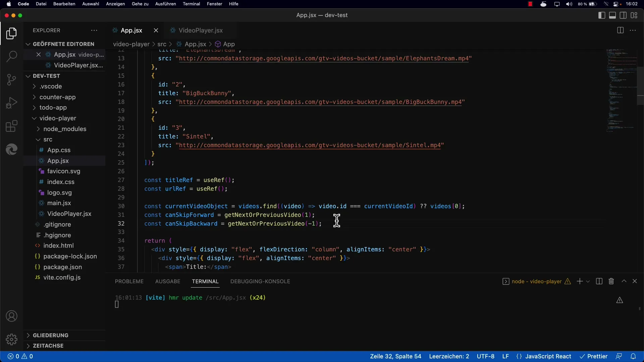
Task: Open the Extensions view
Action: pyautogui.click(x=11, y=126)
